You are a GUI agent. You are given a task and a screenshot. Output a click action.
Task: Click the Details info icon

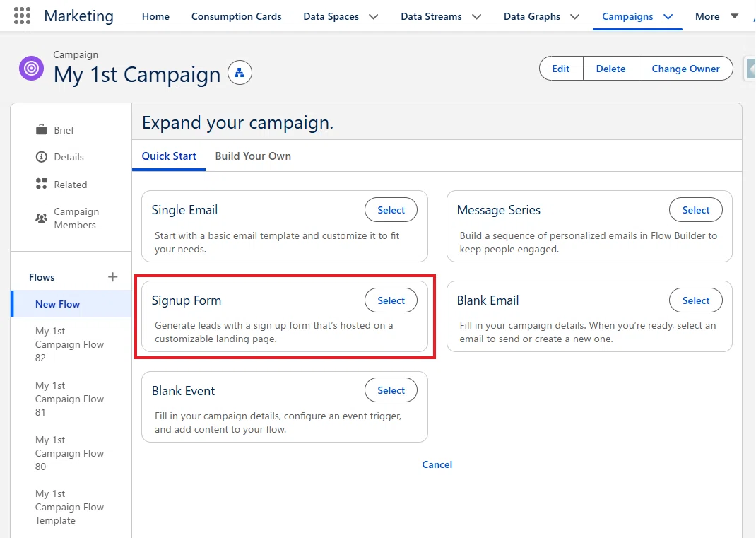pos(42,157)
